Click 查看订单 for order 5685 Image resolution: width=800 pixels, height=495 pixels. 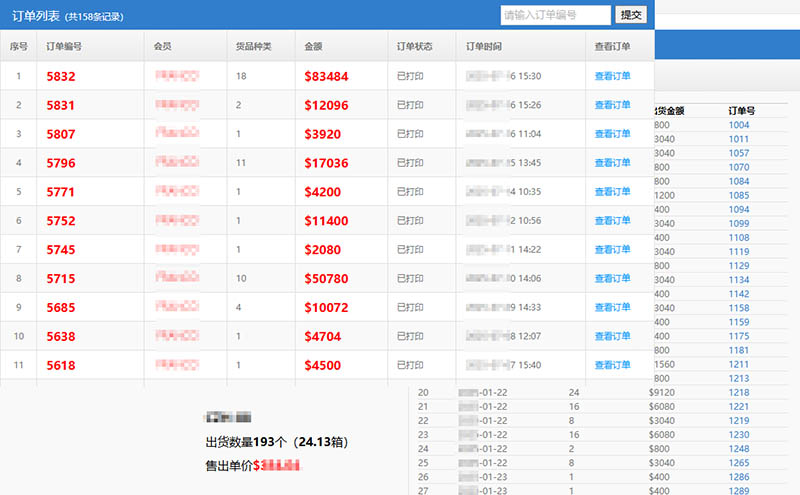[612, 308]
